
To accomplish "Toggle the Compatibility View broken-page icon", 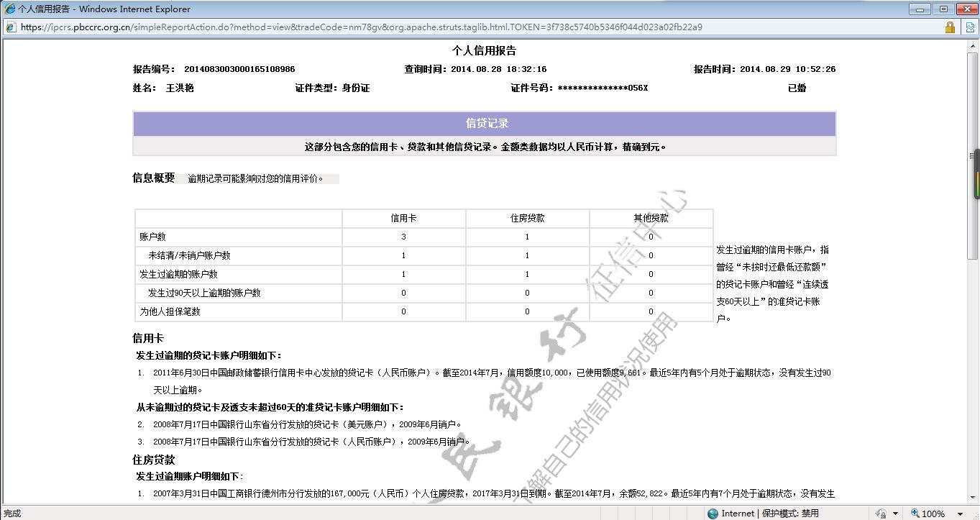I will pyautogui.click(x=970, y=27).
